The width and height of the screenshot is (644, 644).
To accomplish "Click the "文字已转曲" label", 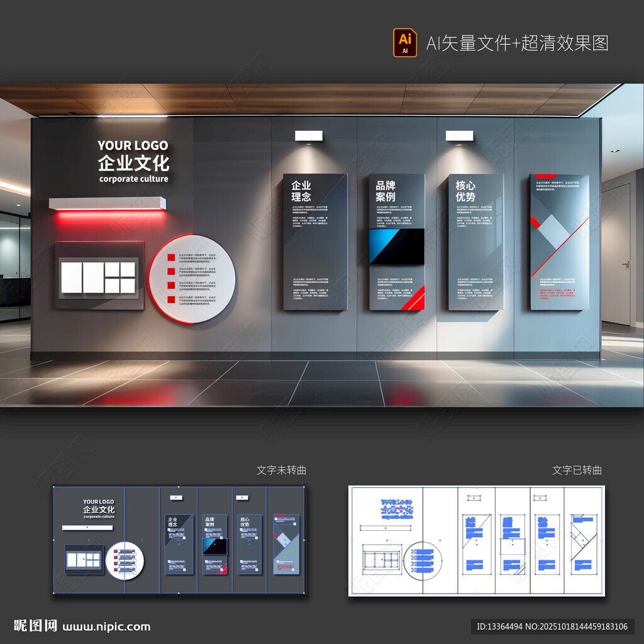I will coord(577,470).
